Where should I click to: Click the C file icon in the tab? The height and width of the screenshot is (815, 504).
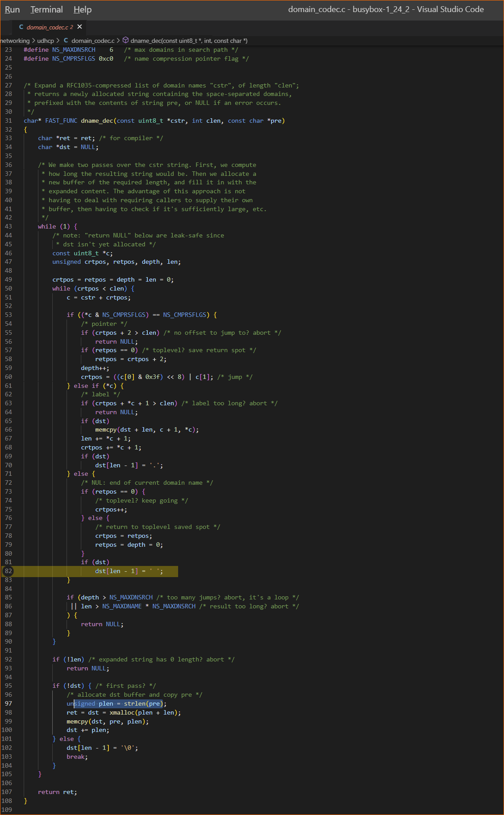tap(21, 27)
